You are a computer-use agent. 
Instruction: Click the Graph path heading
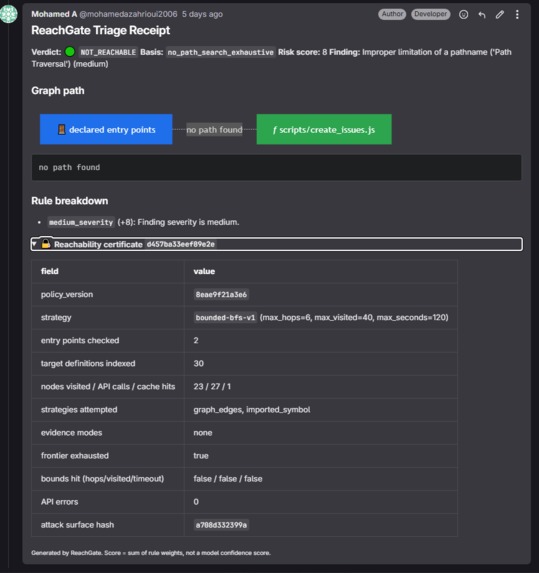(58, 91)
